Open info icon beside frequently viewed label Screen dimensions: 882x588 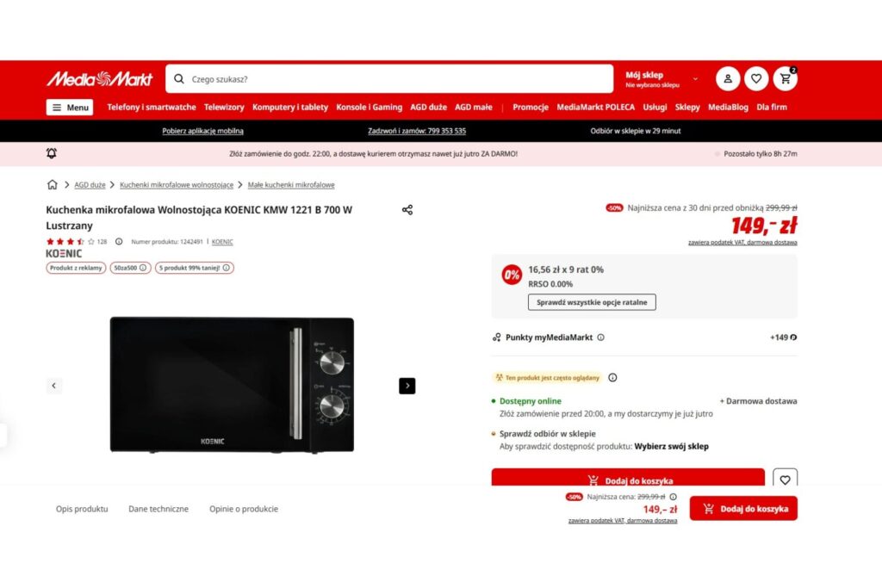pos(612,378)
